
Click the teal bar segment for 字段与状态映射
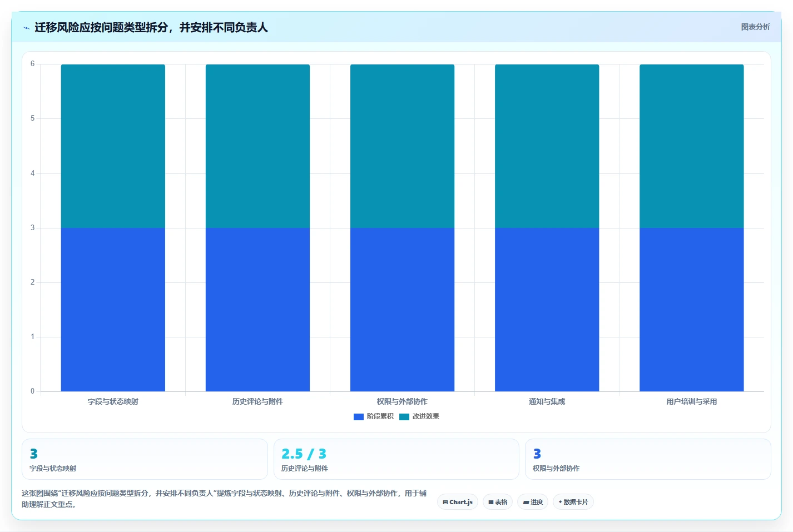tap(113, 146)
